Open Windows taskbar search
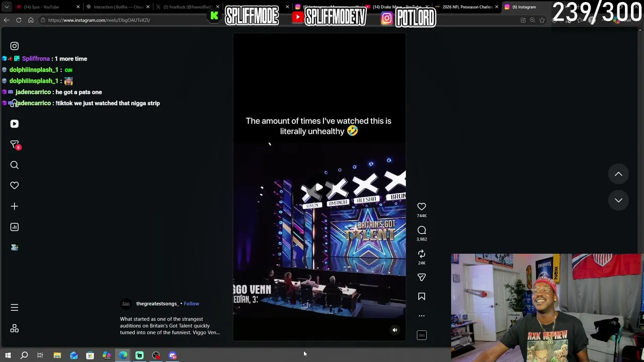 pos(24,355)
